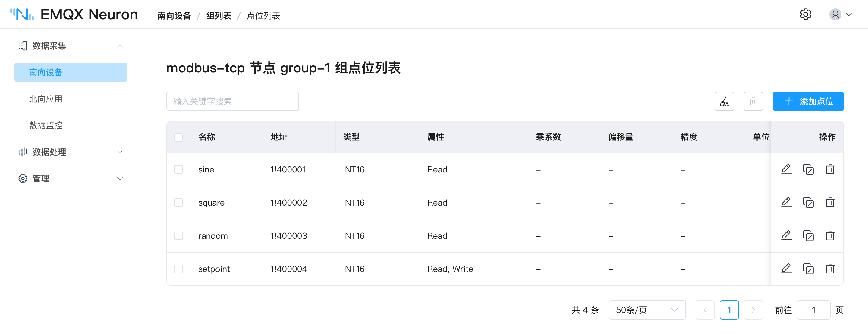The image size is (868, 334).
Task: Expand the 管理 menu chevron
Action: coord(120,179)
